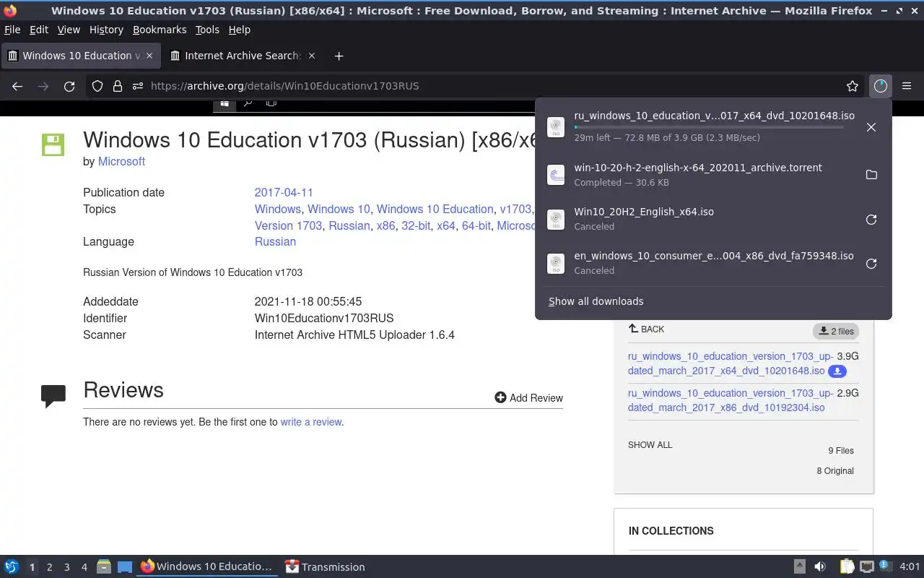Click the site permissions icon in URL bar

[138, 86]
